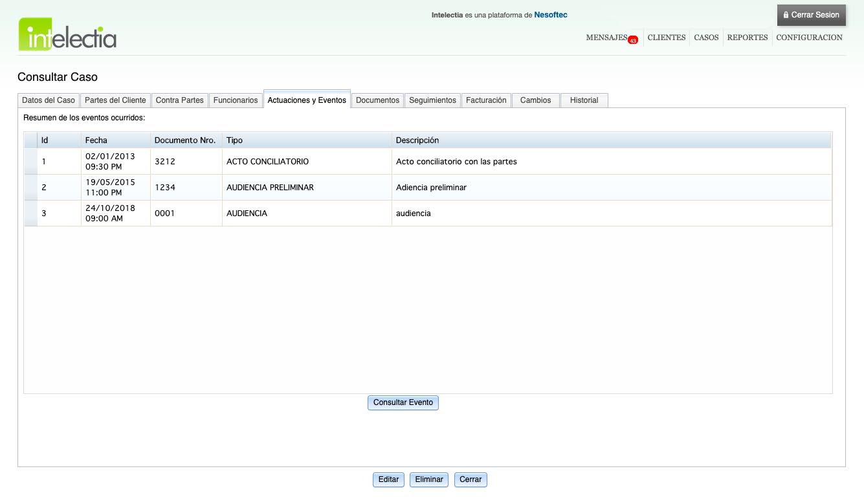Open the Partes del Cliente tab
Viewport: 864px width, 504px height.
pyautogui.click(x=115, y=100)
